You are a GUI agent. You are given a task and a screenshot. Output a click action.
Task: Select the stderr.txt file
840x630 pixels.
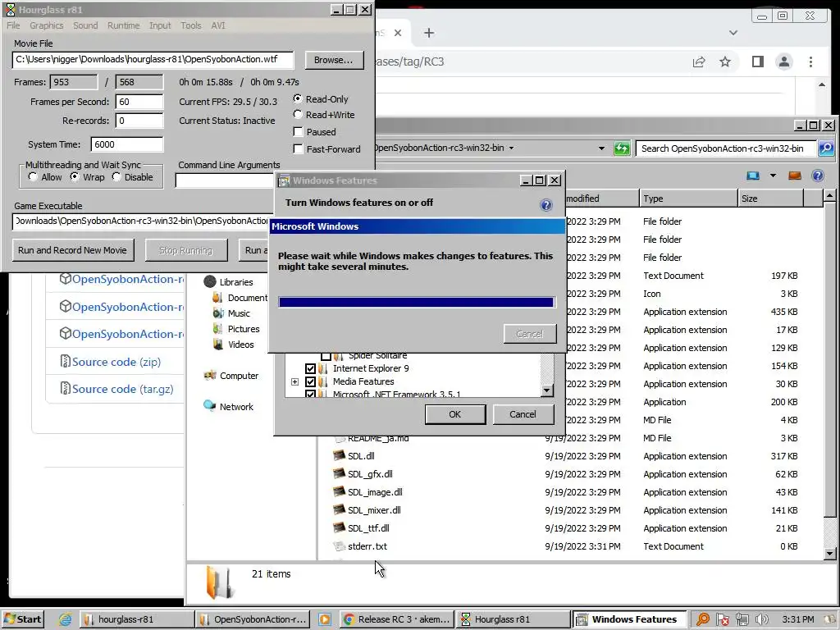[x=367, y=546]
